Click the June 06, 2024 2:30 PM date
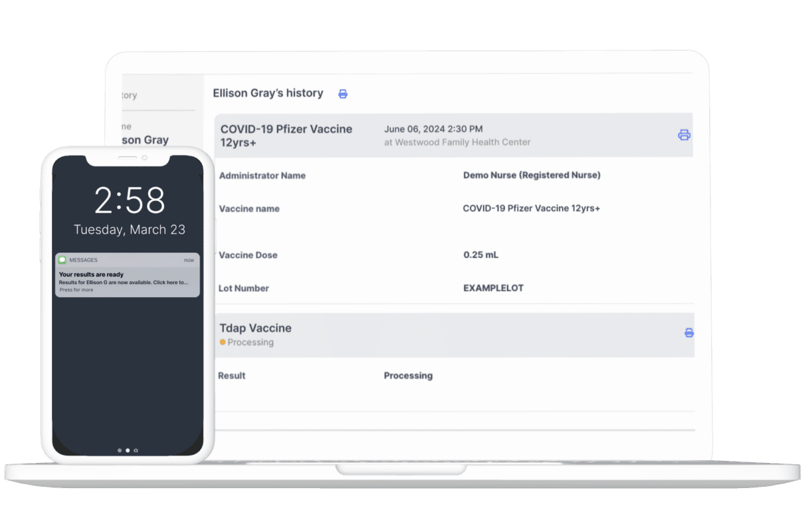 (433, 129)
